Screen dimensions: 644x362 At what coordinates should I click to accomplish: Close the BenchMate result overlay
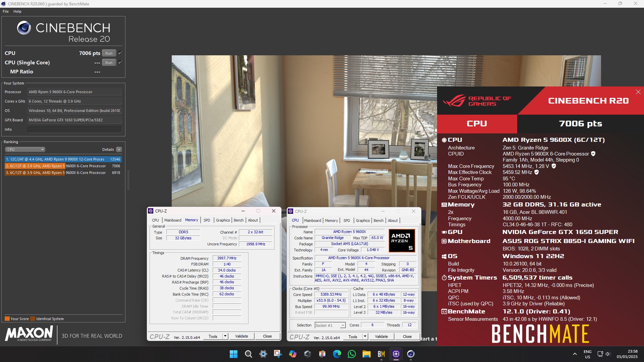(x=638, y=92)
